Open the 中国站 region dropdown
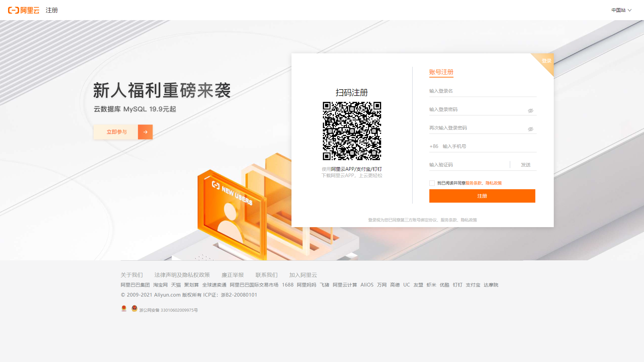This screenshot has height=362, width=644. coord(621,10)
